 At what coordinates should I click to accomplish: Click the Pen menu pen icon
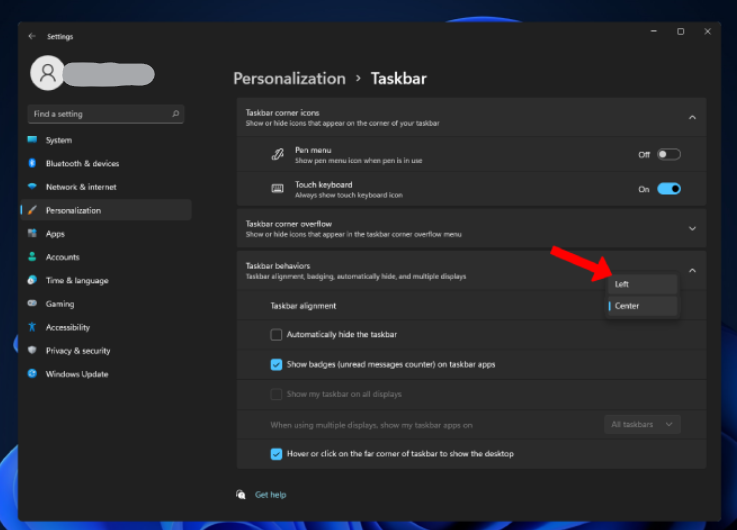[x=278, y=154]
